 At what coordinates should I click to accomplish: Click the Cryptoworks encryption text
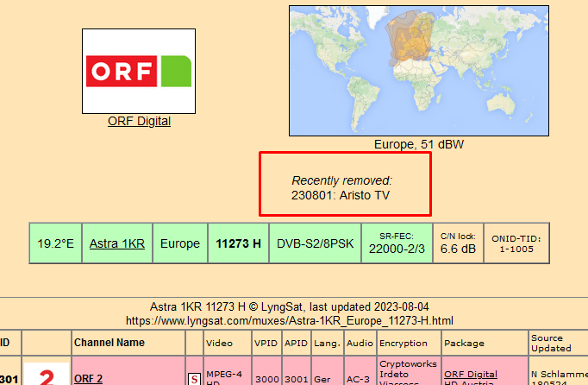click(x=408, y=363)
